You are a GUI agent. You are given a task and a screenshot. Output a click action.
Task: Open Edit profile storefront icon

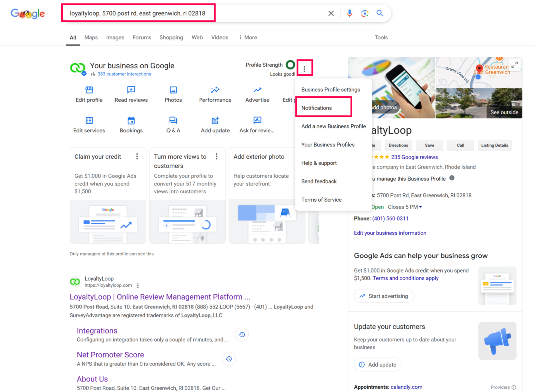click(x=89, y=90)
